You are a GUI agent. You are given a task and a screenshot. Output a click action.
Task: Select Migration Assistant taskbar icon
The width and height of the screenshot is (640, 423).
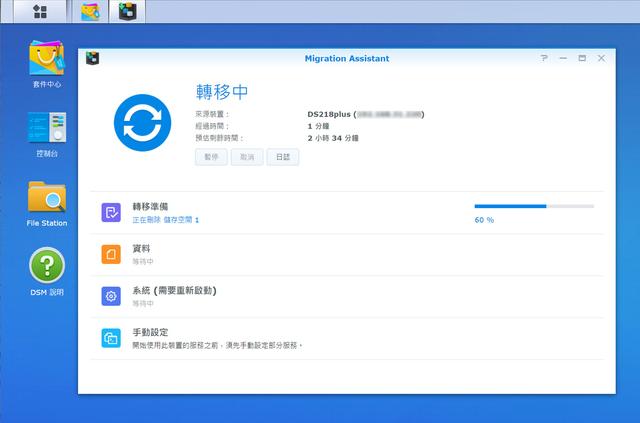pos(127,11)
